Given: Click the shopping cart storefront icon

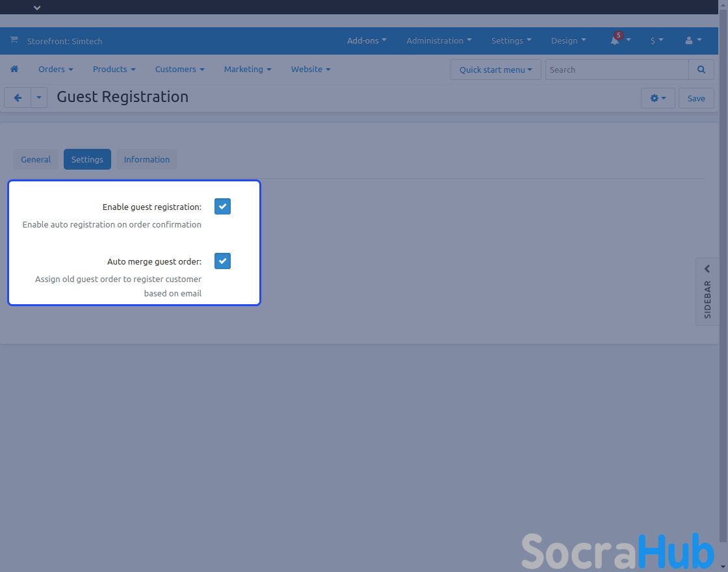Looking at the screenshot, I should click(14, 40).
